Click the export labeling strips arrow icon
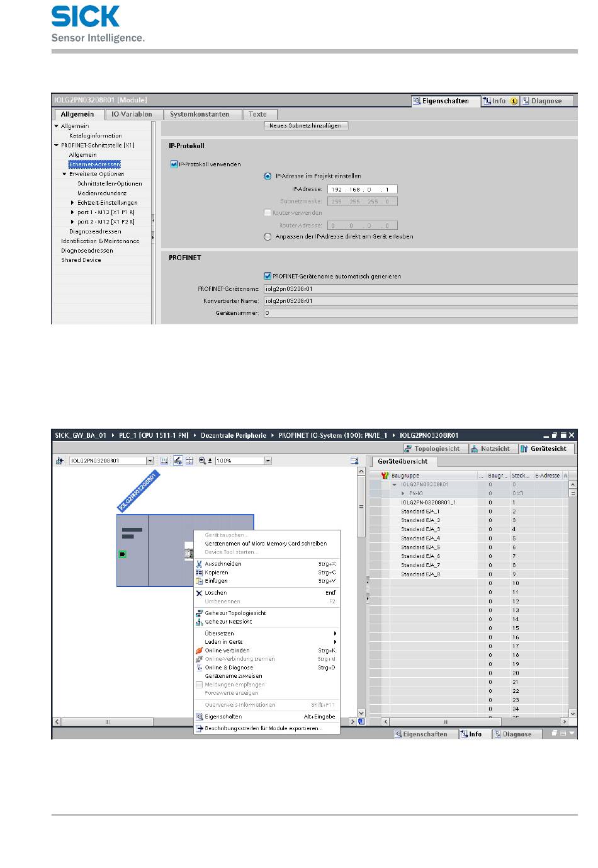Screen dimensions: 598x868 [x=199, y=728]
